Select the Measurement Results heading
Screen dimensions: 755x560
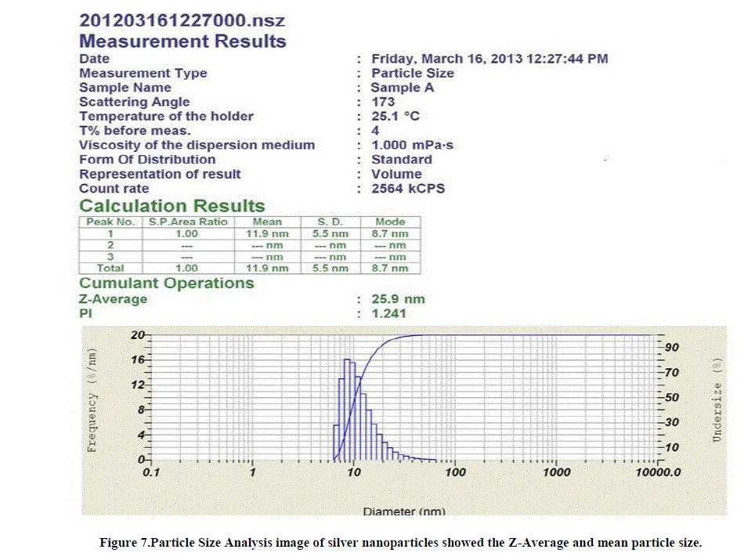(x=182, y=41)
